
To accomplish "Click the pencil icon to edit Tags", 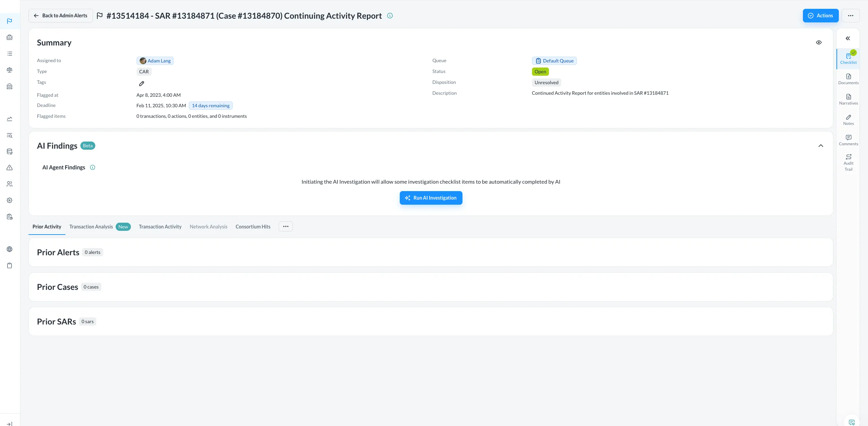I will pos(141,84).
